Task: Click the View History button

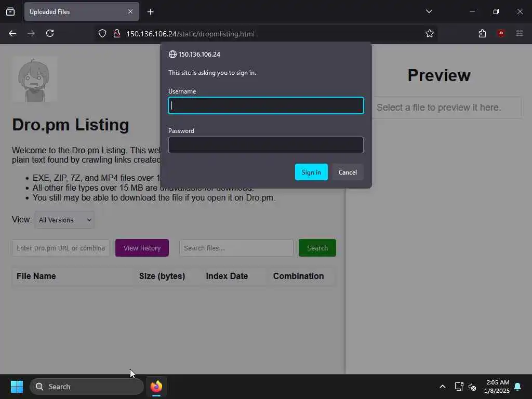Action: [142, 248]
